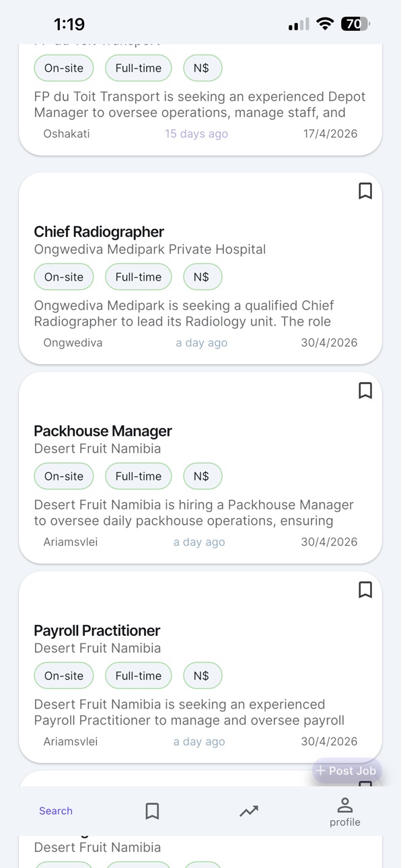Tap the Wi-Fi status icon
Screen dimensions: 401x868
[325, 24]
